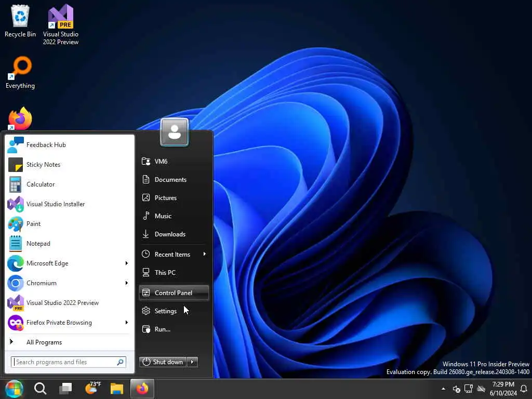Screen dimensions: 532x399
Task: Expand Firefox Private Browsing jump list arrow
Action: 127,322
